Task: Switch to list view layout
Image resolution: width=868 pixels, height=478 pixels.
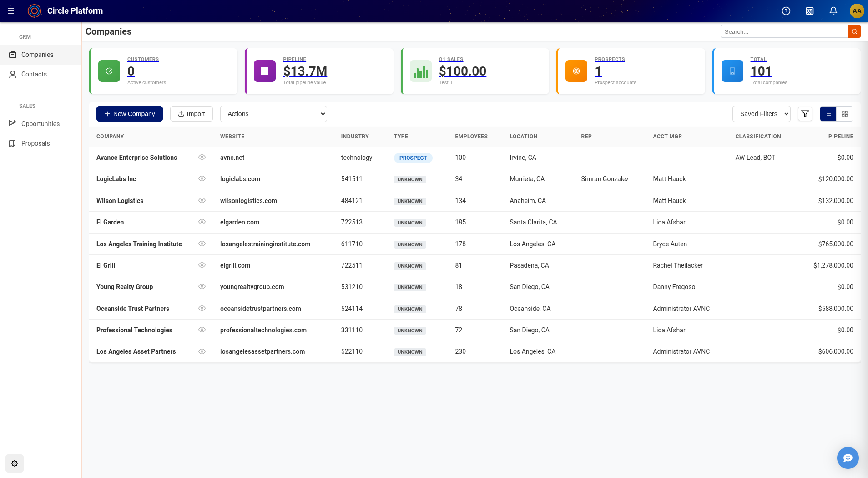Action: [x=828, y=114]
